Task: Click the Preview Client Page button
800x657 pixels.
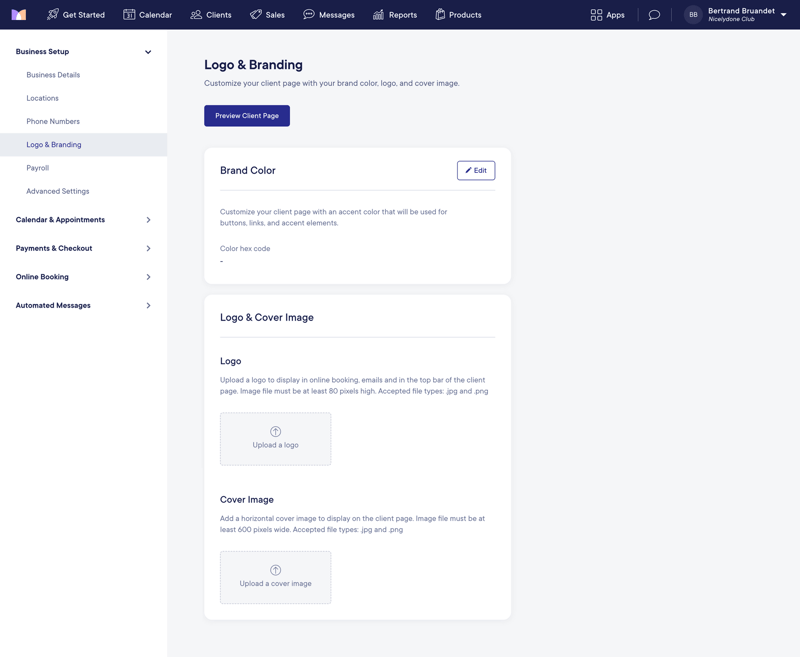Action: [247, 115]
